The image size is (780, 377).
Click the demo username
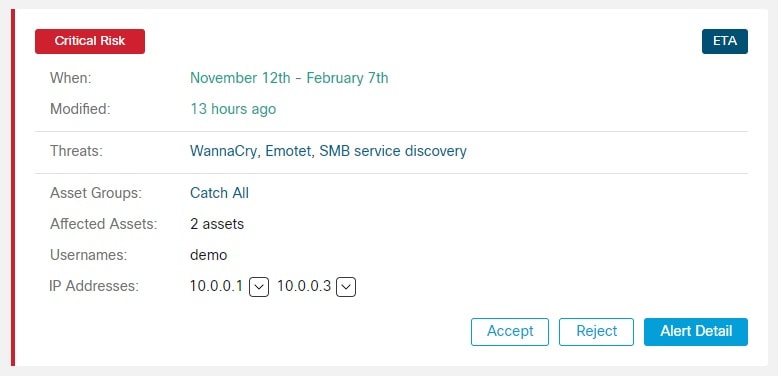pos(208,255)
